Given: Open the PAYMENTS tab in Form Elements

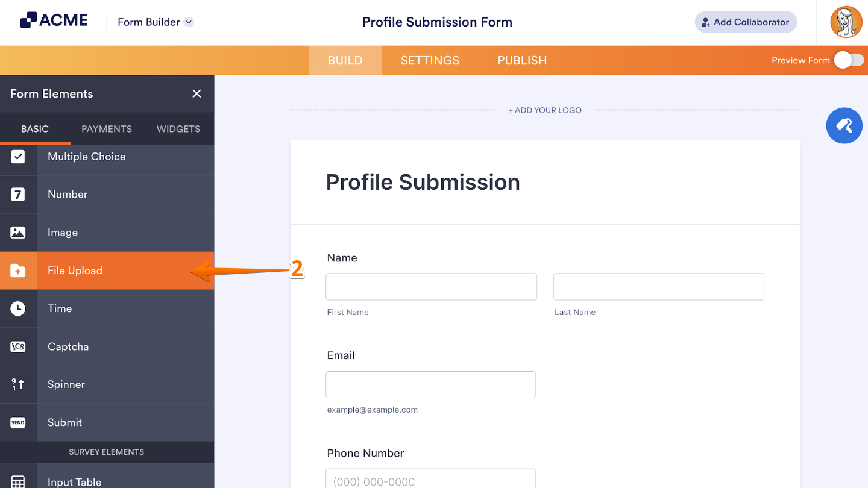Looking at the screenshot, I should (106, 128).
